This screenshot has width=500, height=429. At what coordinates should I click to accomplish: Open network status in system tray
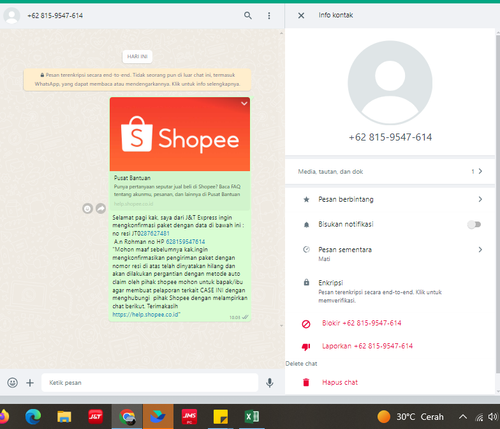(479, 417)
